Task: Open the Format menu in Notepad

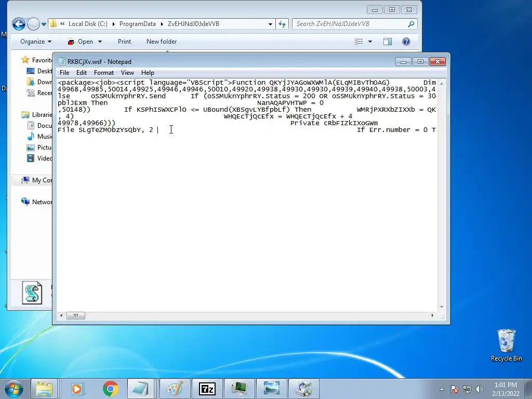Action: point(104,73)
